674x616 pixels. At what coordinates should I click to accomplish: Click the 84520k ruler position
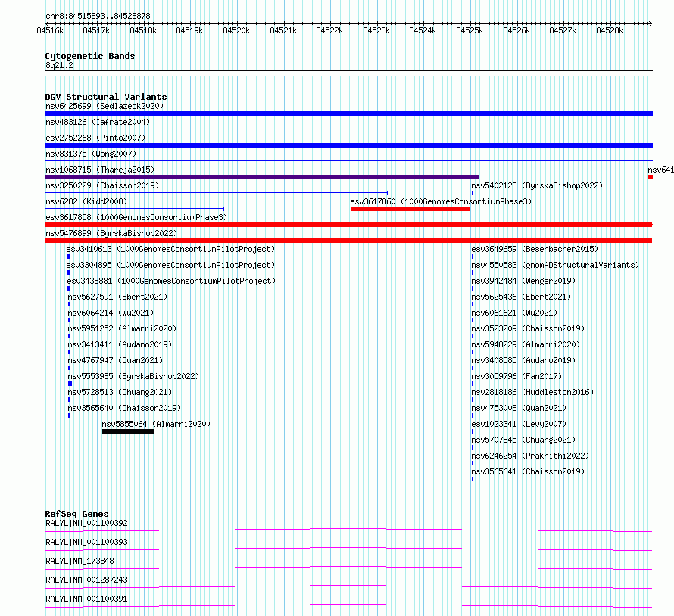tap(236, 30)
